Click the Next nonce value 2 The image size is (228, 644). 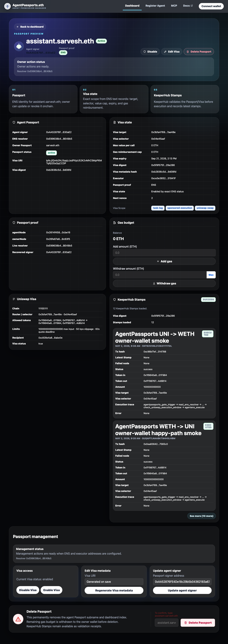tap(152, 198)
